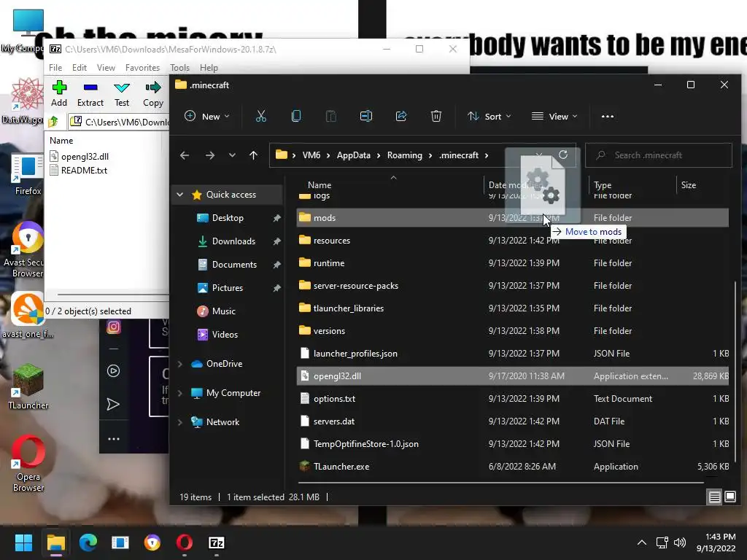This screenshot has height=560, width=747.
Task: Select Pictures in Quick access
Action: (228, 287)
